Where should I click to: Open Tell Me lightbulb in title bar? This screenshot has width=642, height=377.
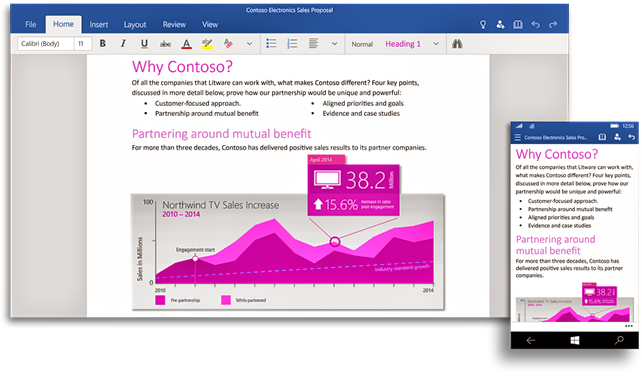[483, 25]
